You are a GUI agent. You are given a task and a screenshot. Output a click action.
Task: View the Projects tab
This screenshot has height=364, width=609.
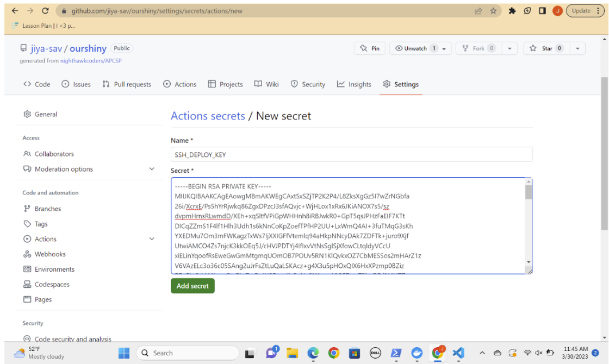pos(225,84)
